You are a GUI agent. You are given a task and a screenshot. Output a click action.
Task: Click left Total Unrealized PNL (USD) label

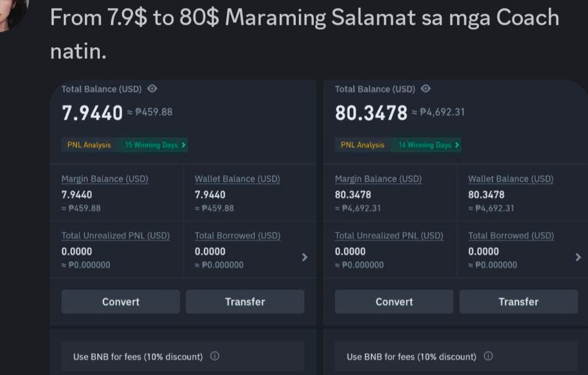(x=115, y=236)
